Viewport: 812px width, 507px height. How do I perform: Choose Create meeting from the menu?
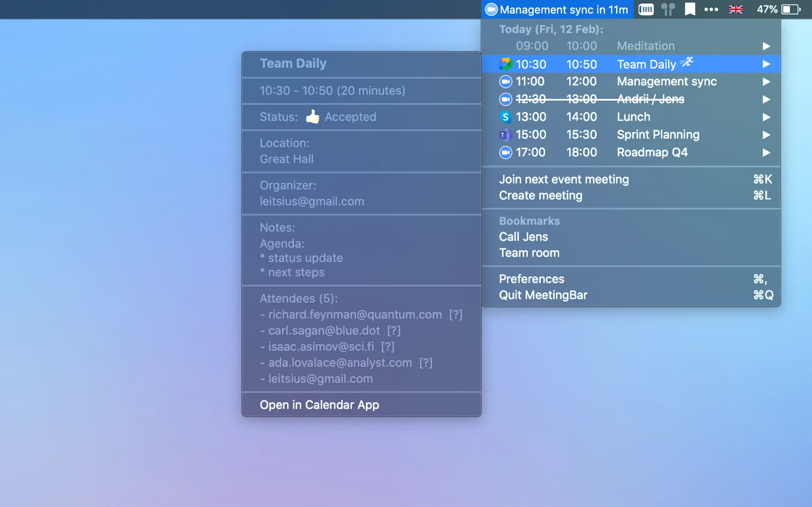click(x=540, y=195)
